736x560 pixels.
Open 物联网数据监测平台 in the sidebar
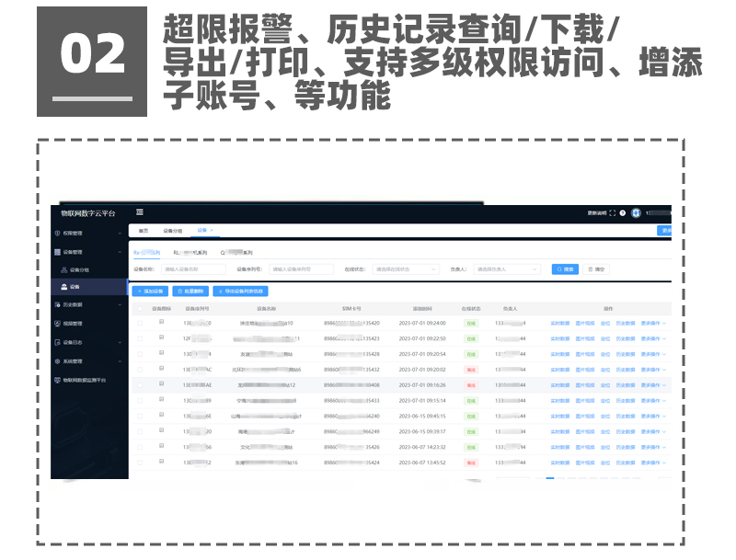pyautogui.click(x=80, y=381)
